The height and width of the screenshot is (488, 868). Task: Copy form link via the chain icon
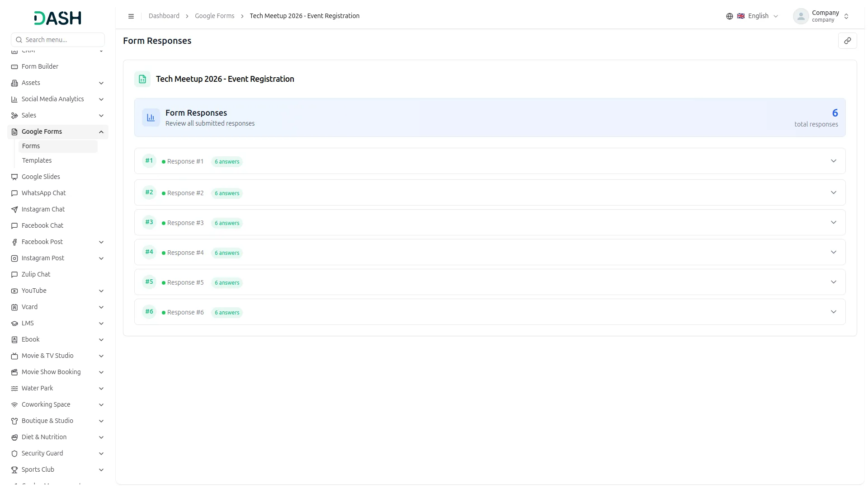tap(847, 41)
